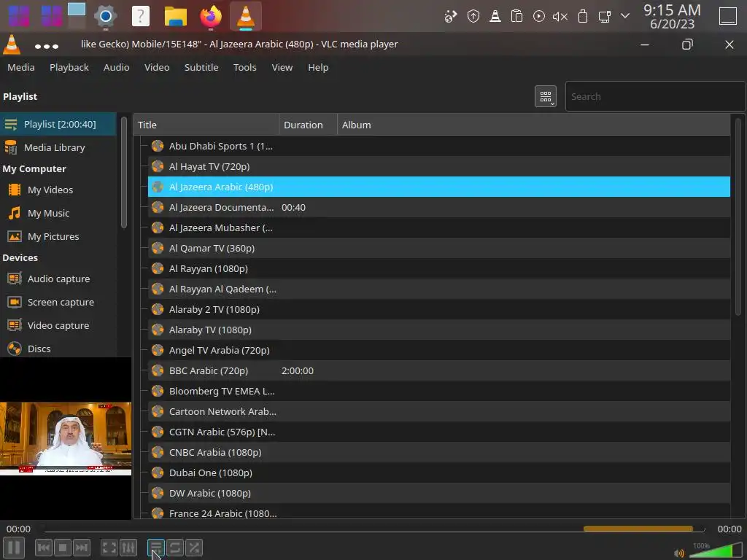This screenshot has width=747, height=560.
Task: Select Dubai One (1080p) entry
Action: pyautogui.click(x=438, y=472)
